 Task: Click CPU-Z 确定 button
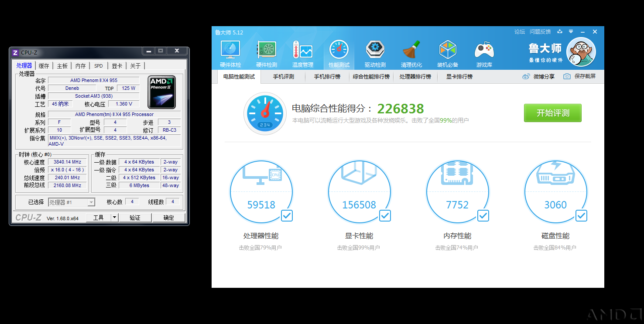pos(169,218)
